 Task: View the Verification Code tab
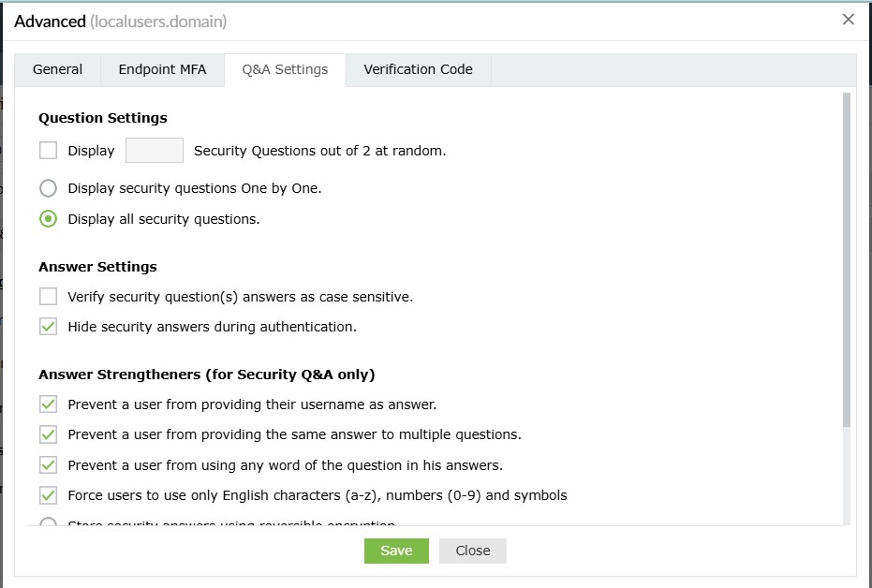pyautogui.click(x=418, y=68)
